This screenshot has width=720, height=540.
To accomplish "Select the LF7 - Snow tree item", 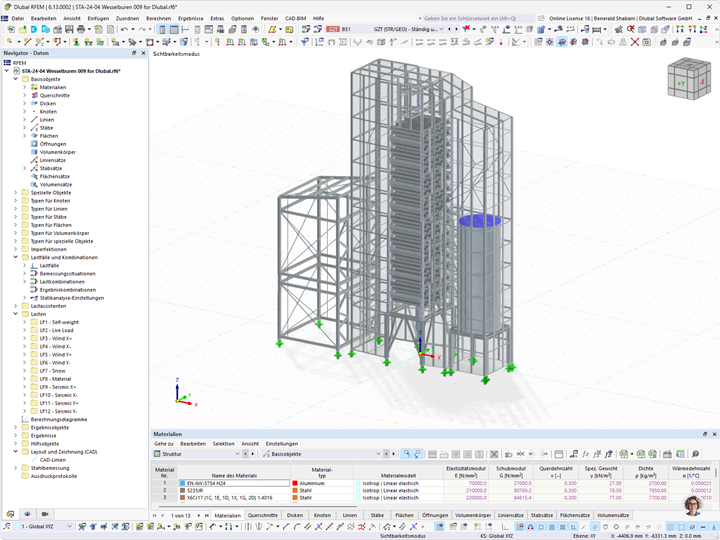I will (x=52, y=371).
